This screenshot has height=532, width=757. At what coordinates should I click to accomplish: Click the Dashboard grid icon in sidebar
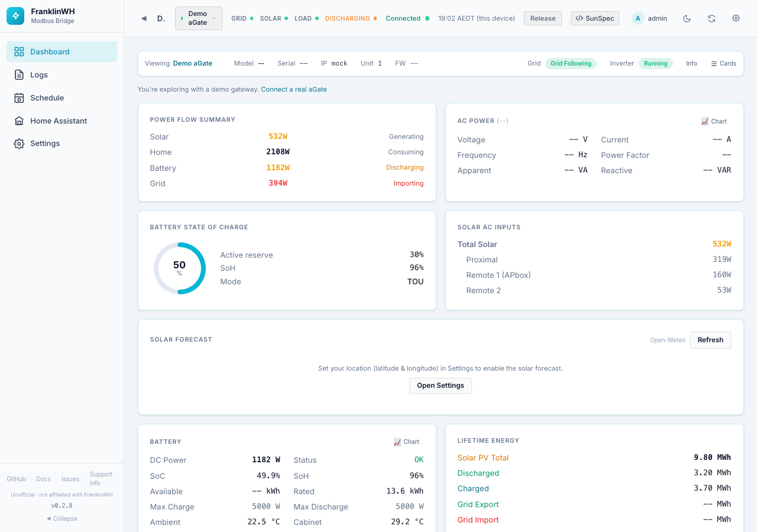tap(19, 51)
